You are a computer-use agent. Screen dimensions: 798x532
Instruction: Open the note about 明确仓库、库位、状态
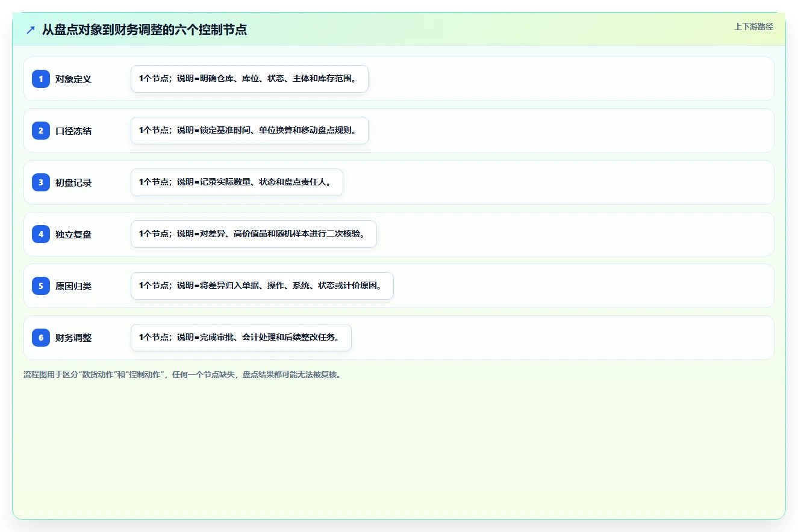click(x=249, y=79)
